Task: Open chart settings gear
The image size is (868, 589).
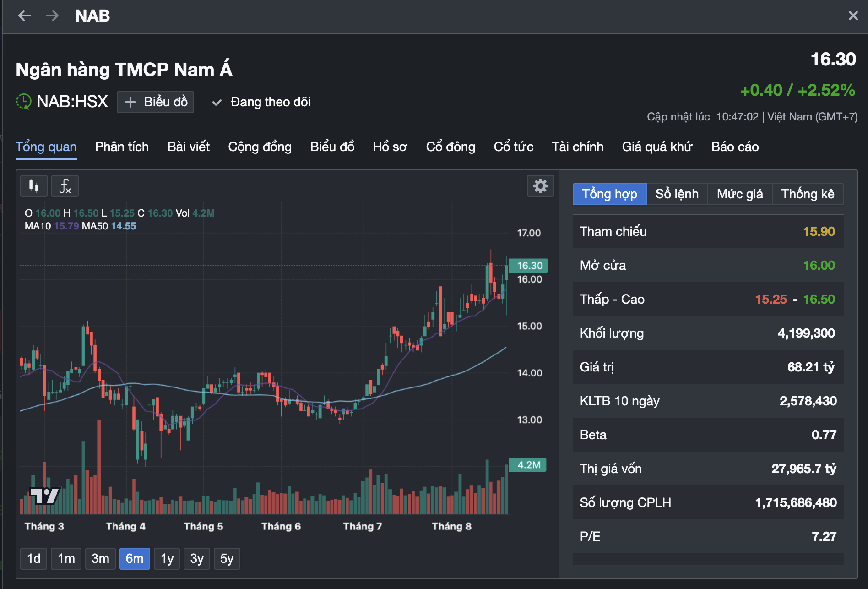Action: pos(540,186)
